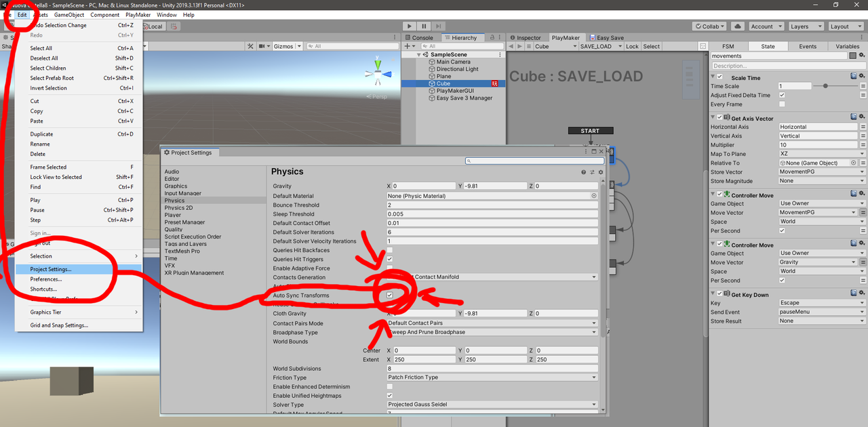Click the plus create icon in Hierarchy

click(408, 46)
